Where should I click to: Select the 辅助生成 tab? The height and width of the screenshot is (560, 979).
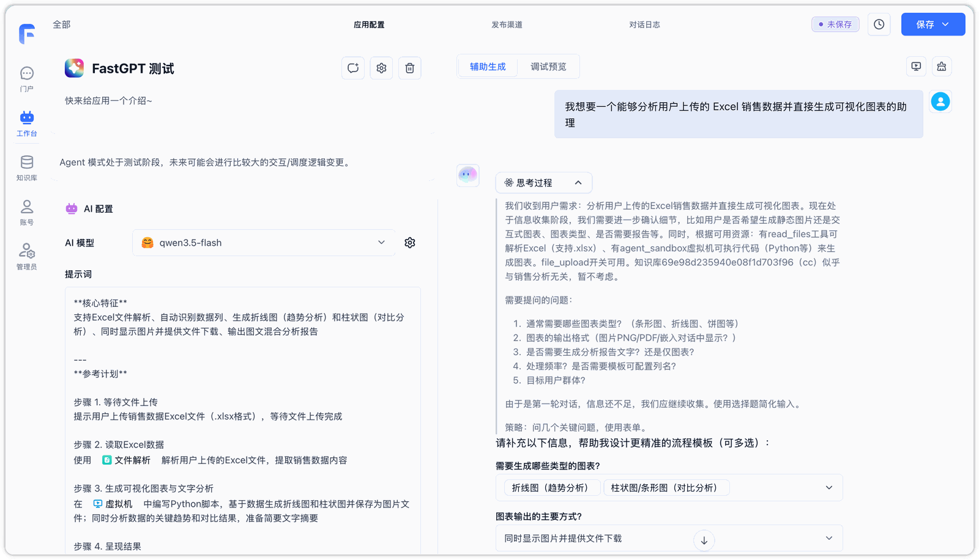click(488, 67)
